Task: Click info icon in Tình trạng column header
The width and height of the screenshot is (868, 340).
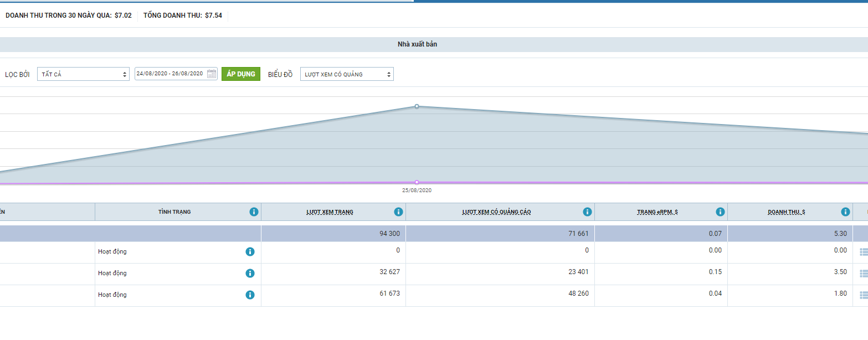Action: coord(254,212)
